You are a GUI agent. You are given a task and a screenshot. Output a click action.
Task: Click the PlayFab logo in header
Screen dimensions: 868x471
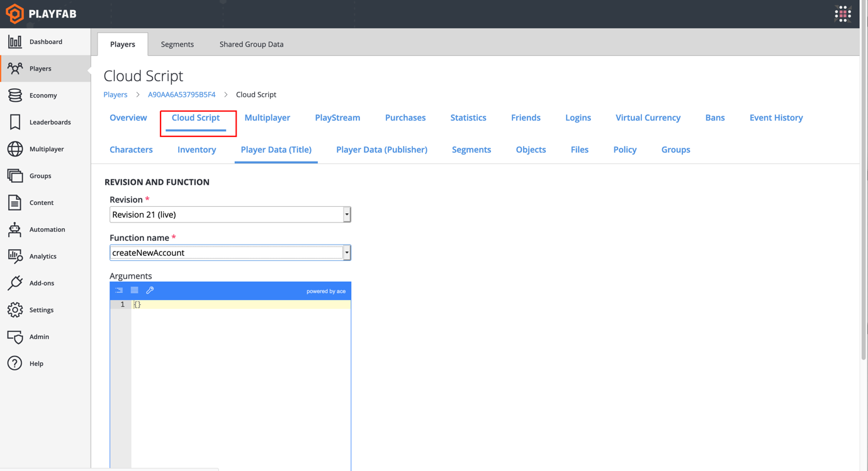coord(41,14)
